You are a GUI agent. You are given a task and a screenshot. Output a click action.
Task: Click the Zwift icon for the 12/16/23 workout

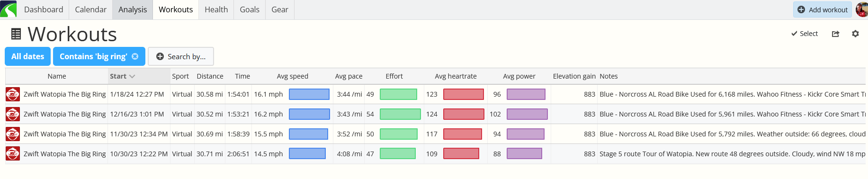point(13,114)
